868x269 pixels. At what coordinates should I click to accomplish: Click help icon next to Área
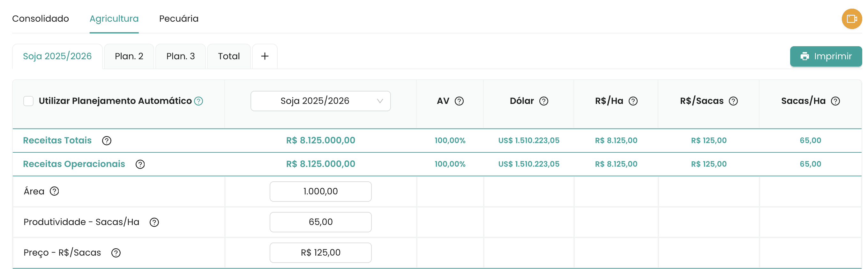tap(54, 191)
